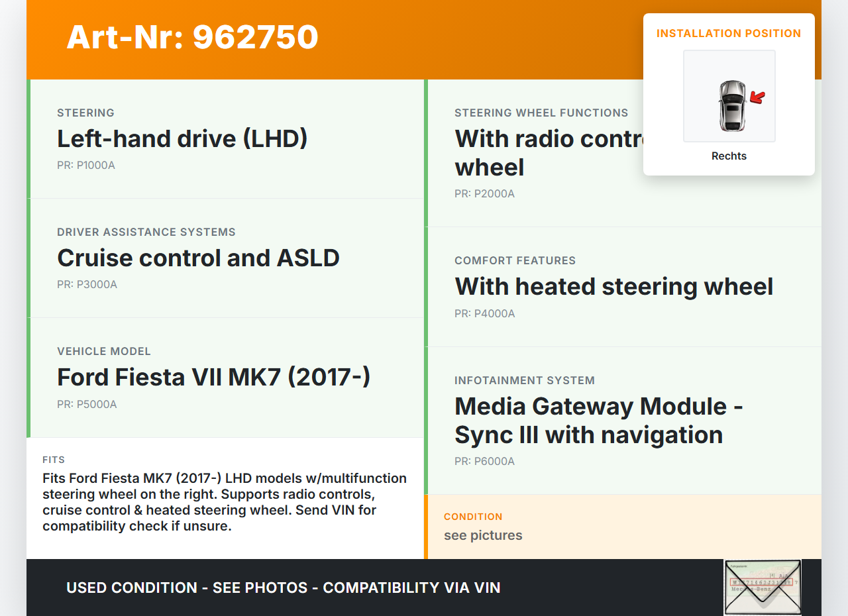Click the "INFOTAINMENT SYSTEM" label
The image size is (848, 616).
coord(525,380)
